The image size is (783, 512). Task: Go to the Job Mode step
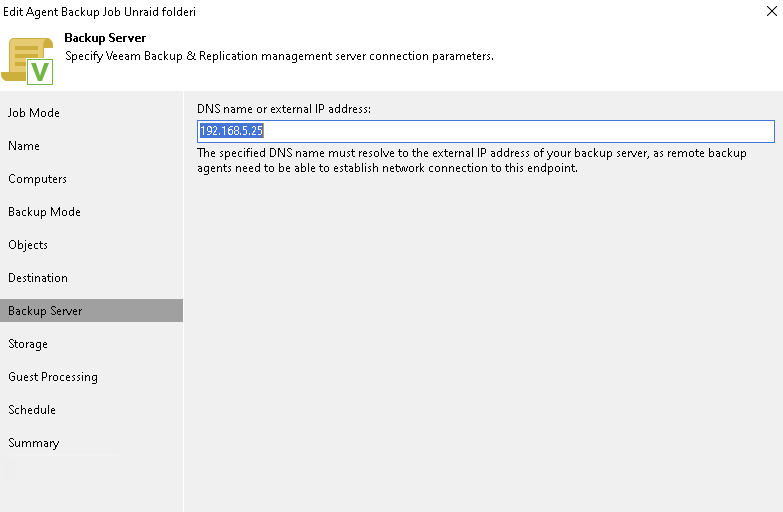33,113
